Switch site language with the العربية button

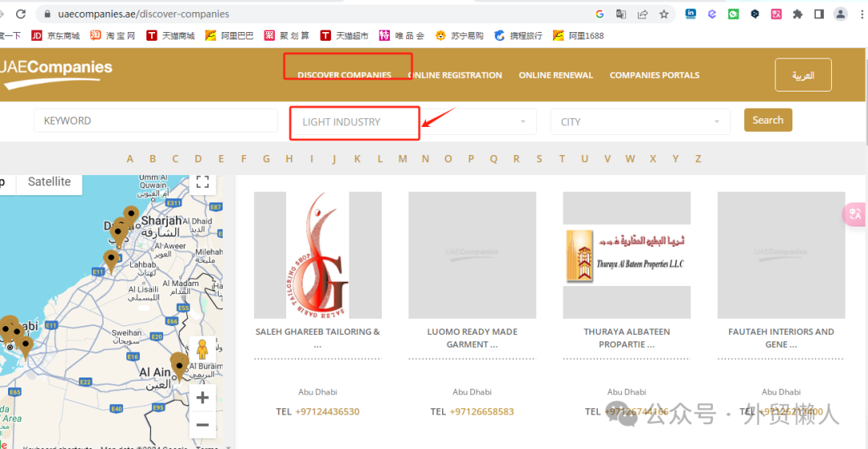coord(803,75)
